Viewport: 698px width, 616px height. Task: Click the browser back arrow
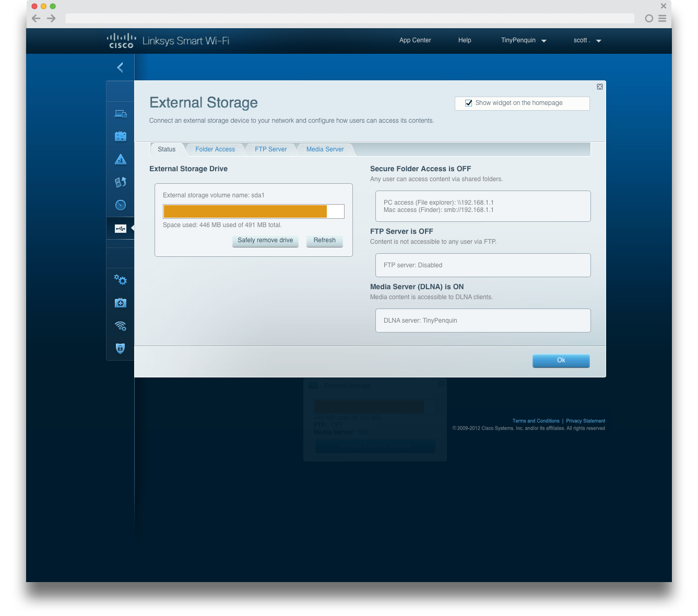click(36, 18)
